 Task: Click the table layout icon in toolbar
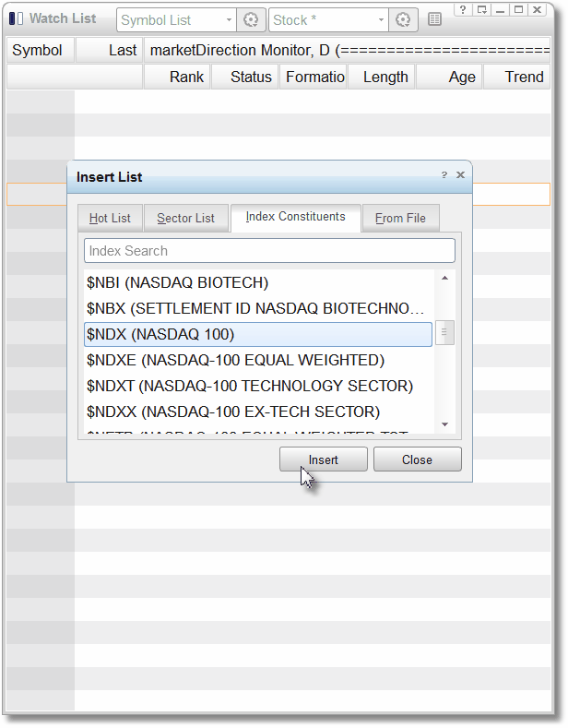pos(434,19)
